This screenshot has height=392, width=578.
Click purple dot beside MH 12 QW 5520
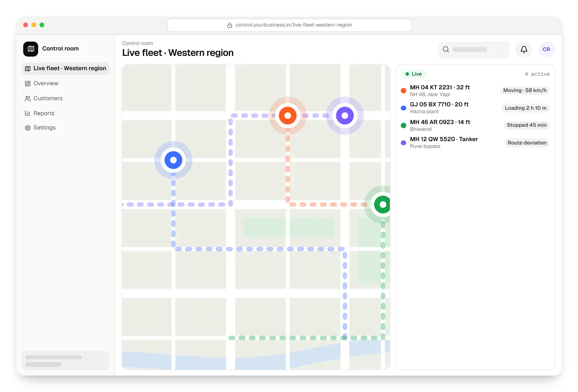(x=404, y=143)
